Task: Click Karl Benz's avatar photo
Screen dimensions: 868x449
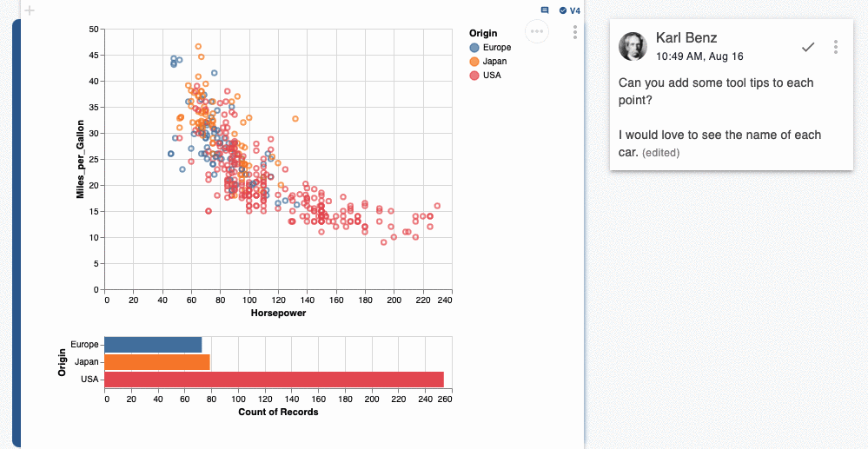Action: click(x=633, y=47)
